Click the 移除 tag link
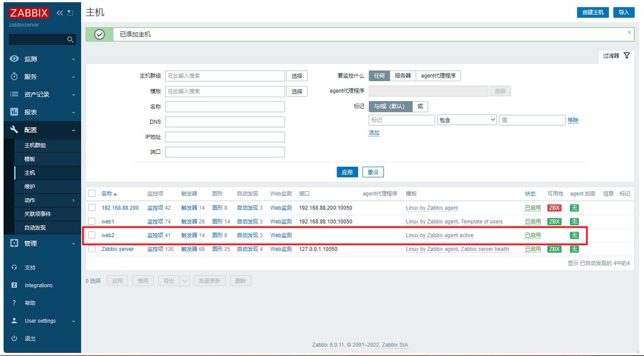 coord(573,120)
